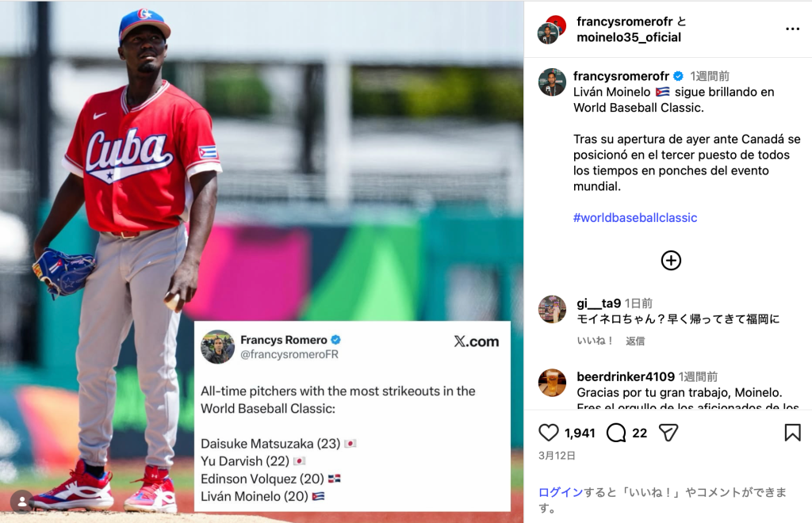This screenshot has width=812, height=523.
Task: View the 1,941 likes count
Action: (580, 433)
